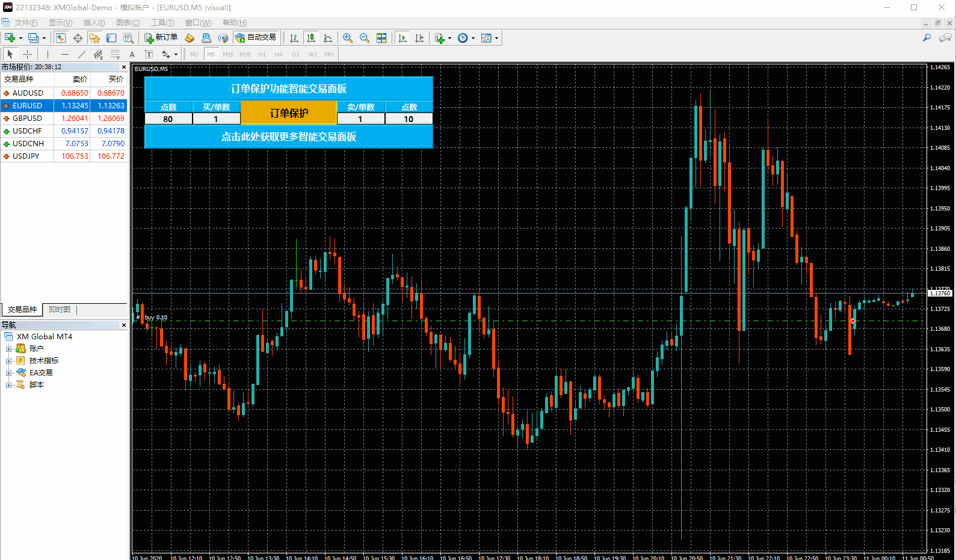Expand the EA交易 tree node
Screen dimensions: 956x560
pos(9,373)
